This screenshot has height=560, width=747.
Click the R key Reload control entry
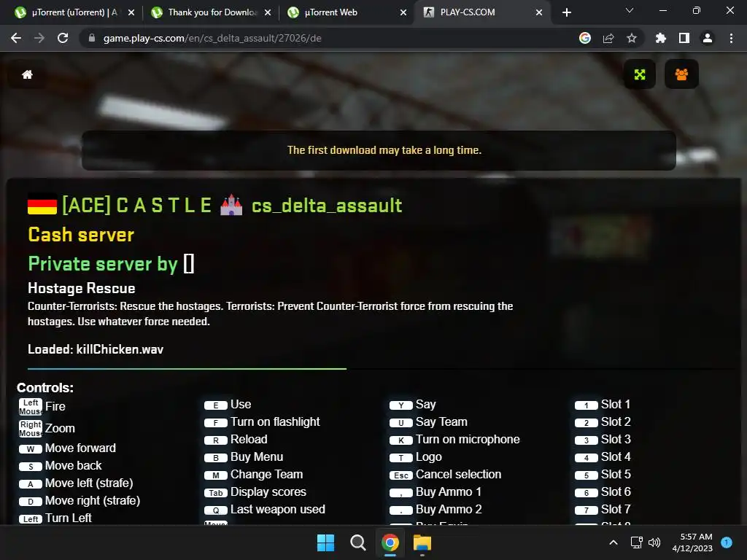pos(236,440)
